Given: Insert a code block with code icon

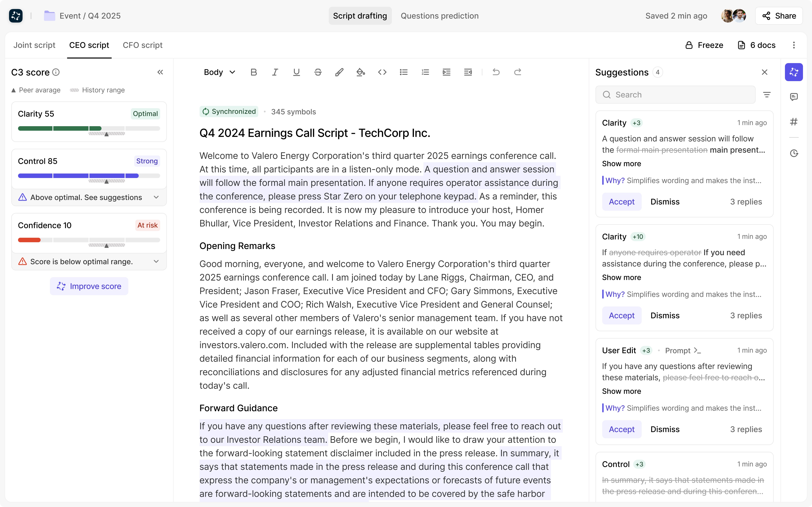Looking at the screenshot, I should point(382,72).
